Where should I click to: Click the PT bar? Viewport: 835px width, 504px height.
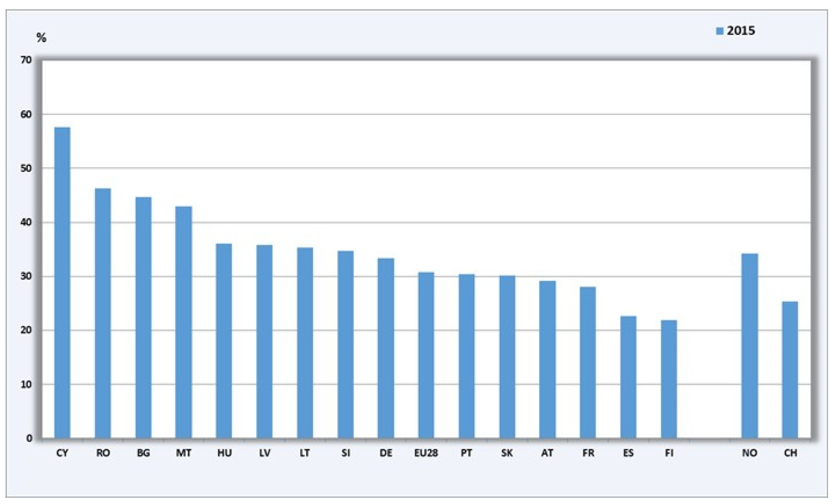(467, 356)
